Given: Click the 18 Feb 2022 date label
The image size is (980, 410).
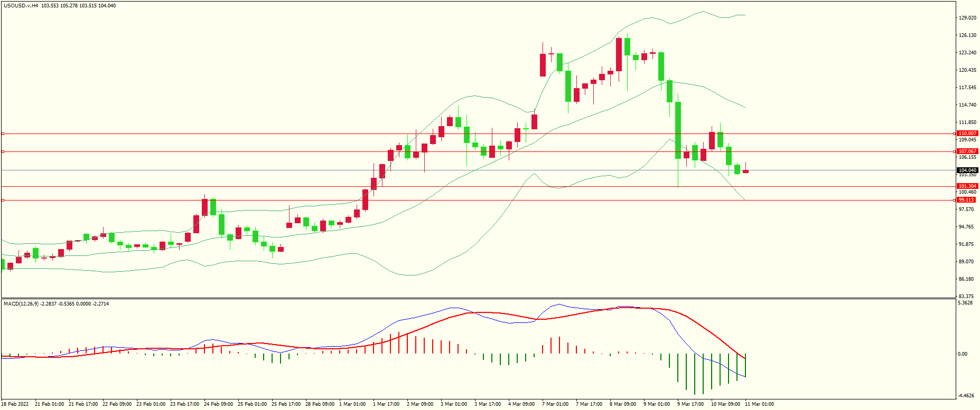Looking at the screenshot, I should [x=15, y=404].
